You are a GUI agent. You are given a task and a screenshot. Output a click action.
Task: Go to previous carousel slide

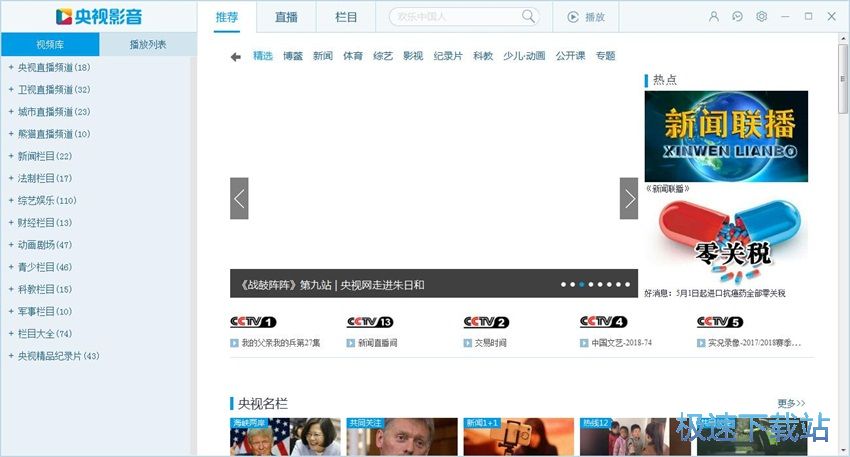(x=239, y=198)
